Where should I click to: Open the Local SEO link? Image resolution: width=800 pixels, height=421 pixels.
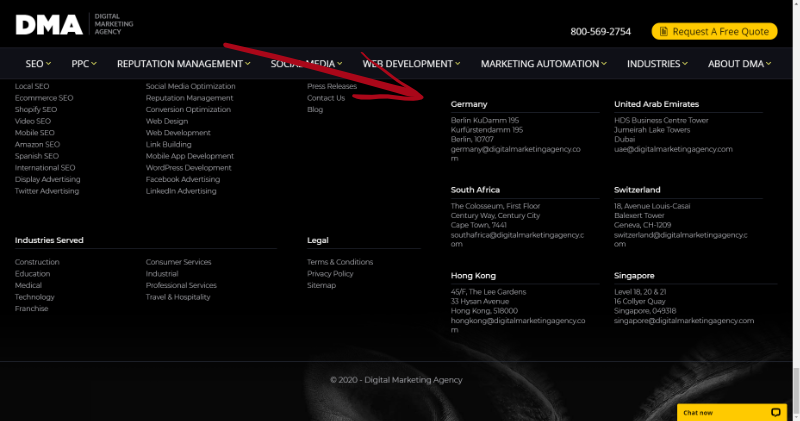click(32, 86)
